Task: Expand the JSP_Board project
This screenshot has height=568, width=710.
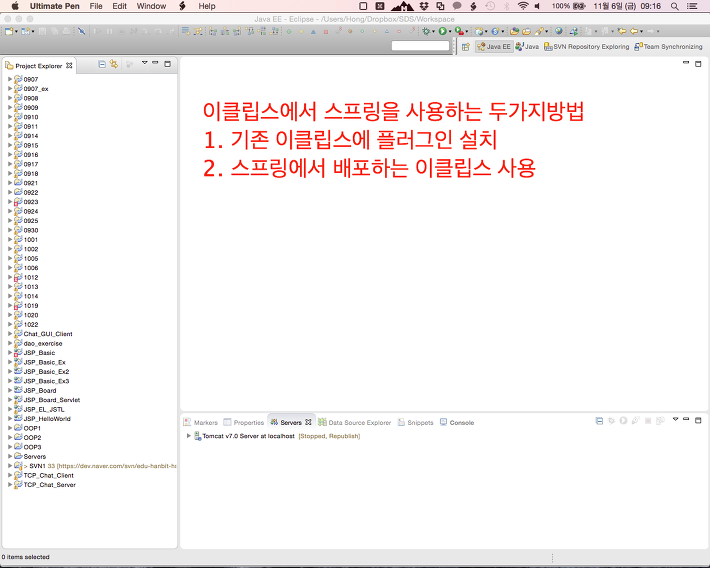Action: pos(10,390)
